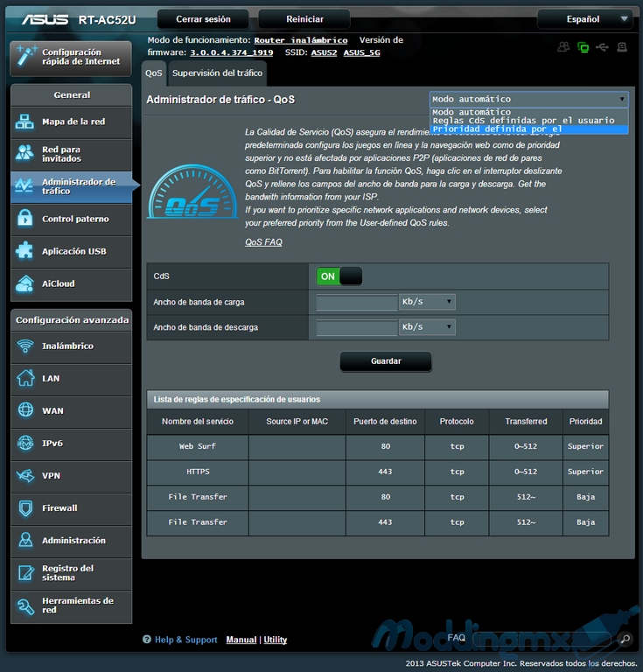The height and width of the screenshot is (672, 643).
Task: Open Mapa de la red menu
Action: click(x=71, y=122)
